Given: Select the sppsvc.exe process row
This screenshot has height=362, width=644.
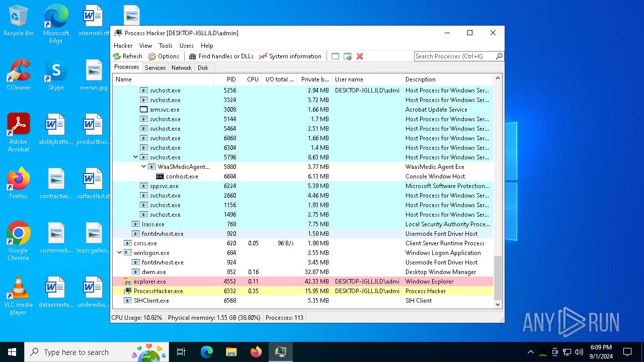Looking at the screenshot, I should 303,186.
